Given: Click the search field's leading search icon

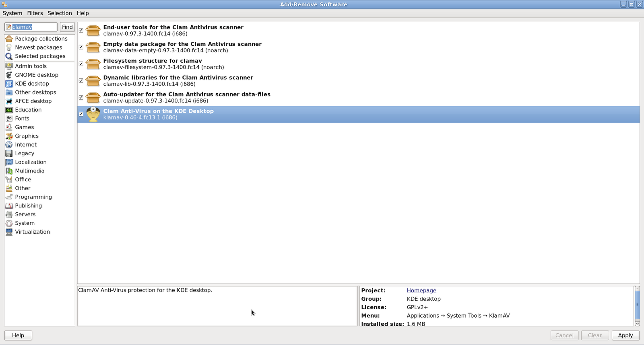Looking at the screenshot, I should click(8, 27).
